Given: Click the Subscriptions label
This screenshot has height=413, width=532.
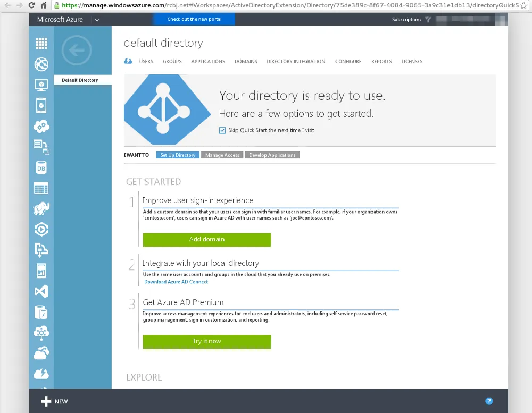Looking at the screenshot, I should point(406,20).
